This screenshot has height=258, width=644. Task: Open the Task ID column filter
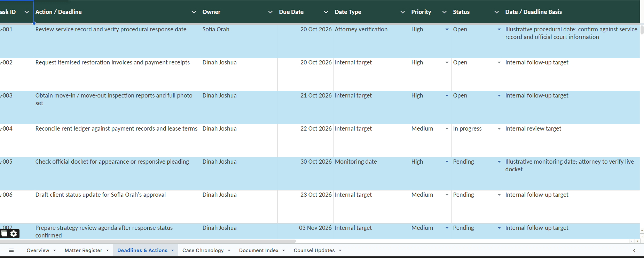[x=26, y=12]
